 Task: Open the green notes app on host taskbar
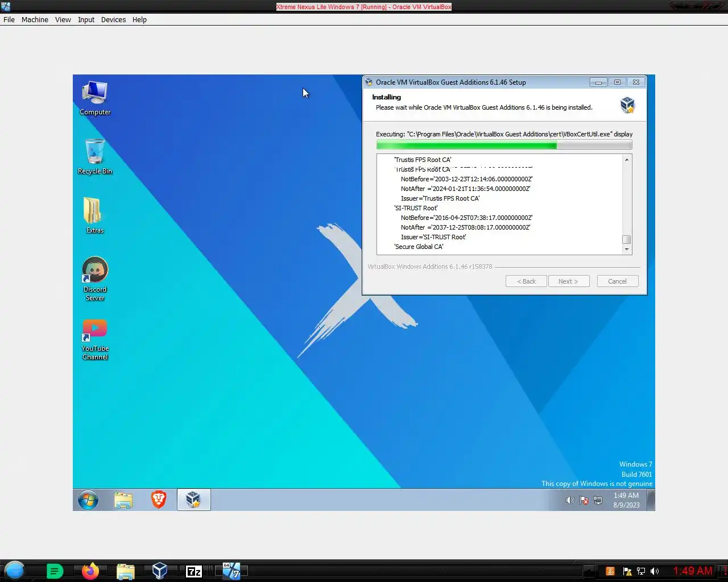[55, 571]
